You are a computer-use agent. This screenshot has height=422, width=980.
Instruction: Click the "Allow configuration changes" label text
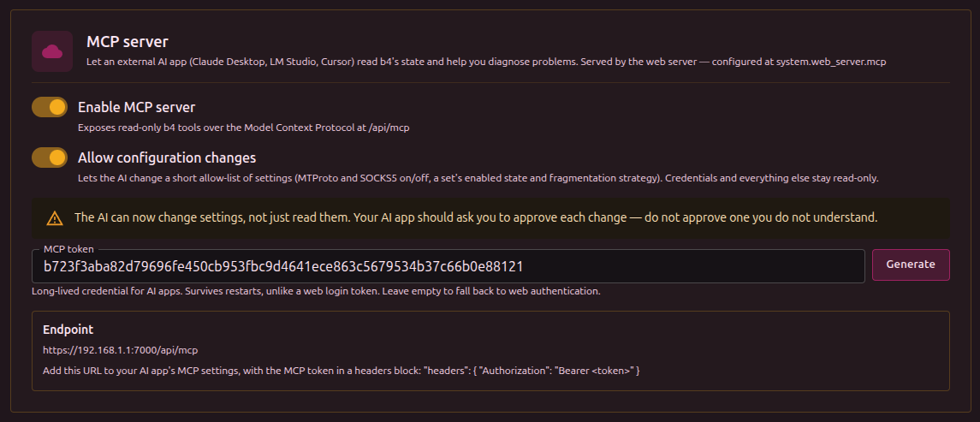click(x=167, y=157)
